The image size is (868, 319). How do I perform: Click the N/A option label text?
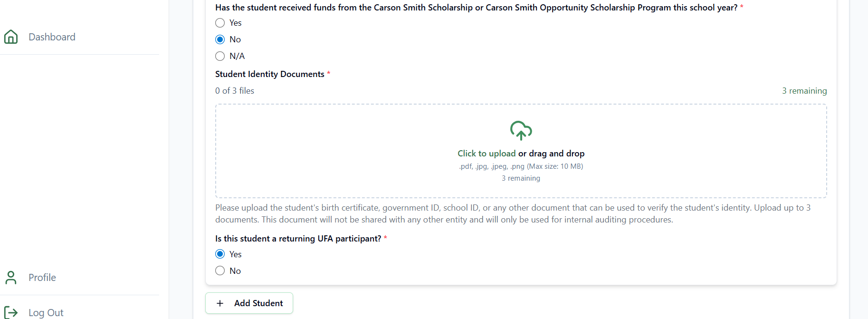click(x=237, y=56)
